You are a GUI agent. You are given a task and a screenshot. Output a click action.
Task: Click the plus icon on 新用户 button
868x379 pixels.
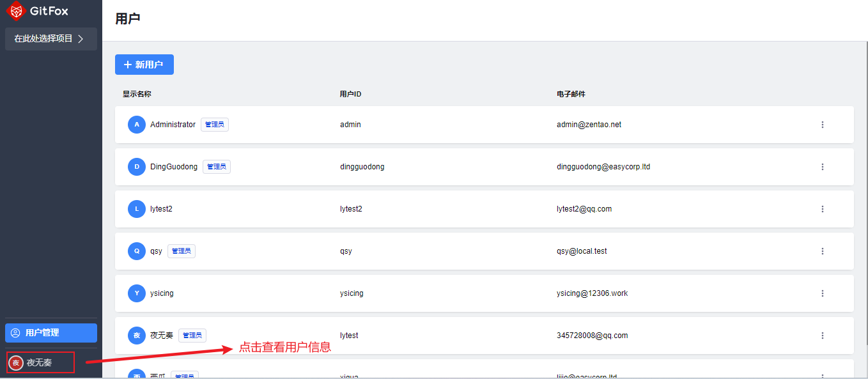(128, 65)
